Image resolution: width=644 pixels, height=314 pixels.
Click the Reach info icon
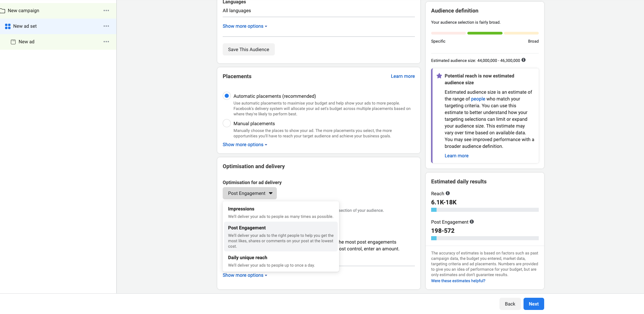448,193
